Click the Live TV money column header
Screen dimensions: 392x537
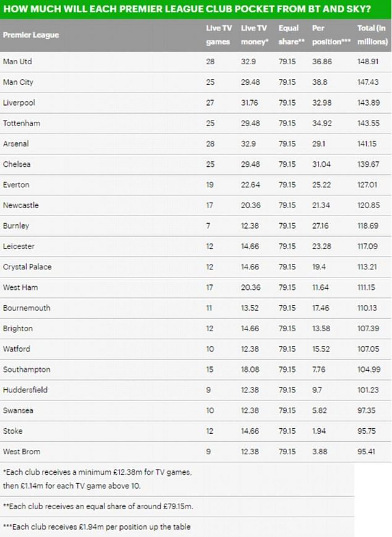click(x=254, y=35)
